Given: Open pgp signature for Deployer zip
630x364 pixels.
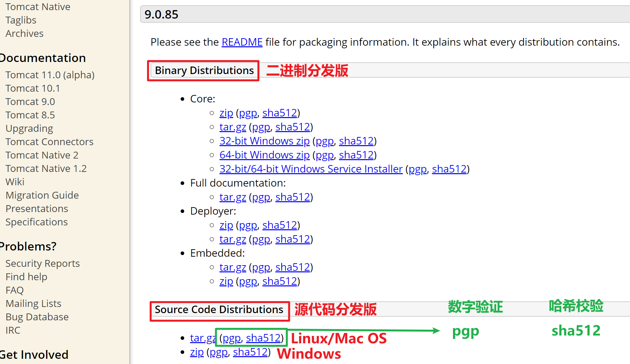Looking at the screenshot, I should click(x=248, y=225).
